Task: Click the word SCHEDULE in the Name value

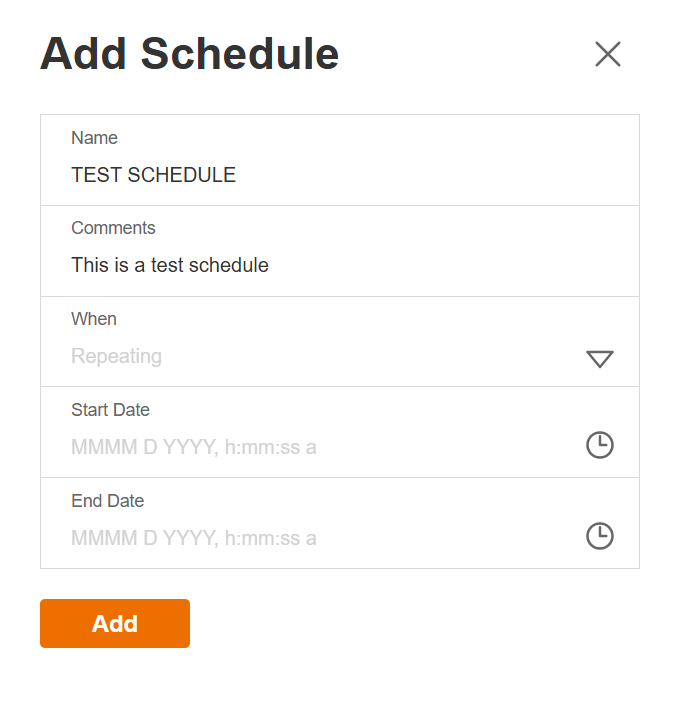Action: pos(182,175)
